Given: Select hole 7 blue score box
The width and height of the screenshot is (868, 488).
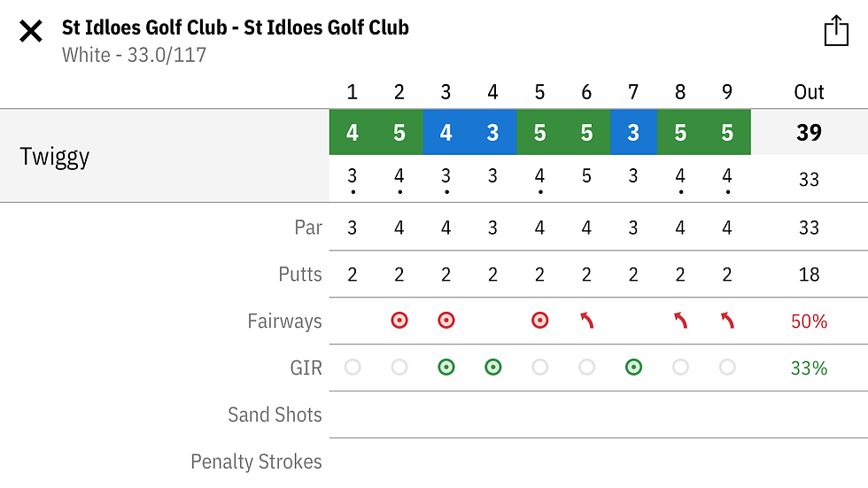Looking at the screenshot, I should [633, 133].
